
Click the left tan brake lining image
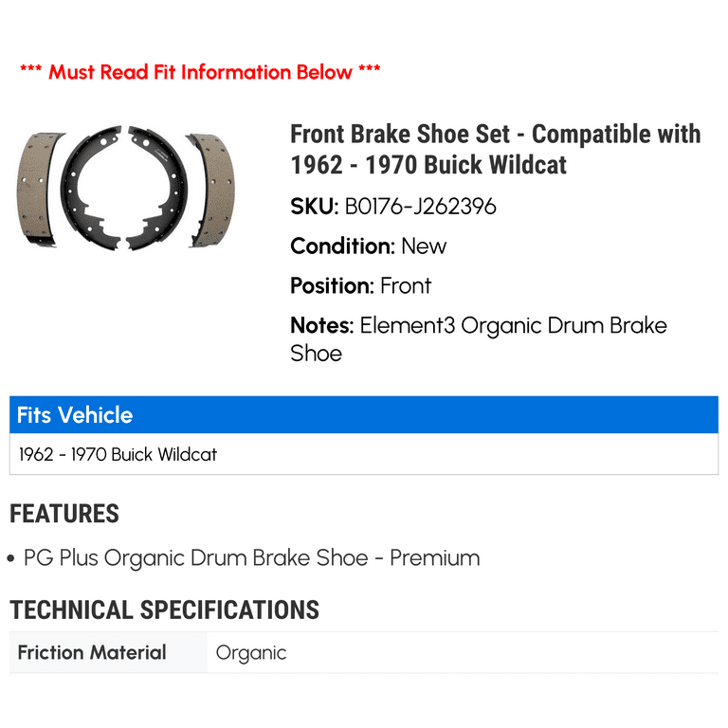point(39,189)
